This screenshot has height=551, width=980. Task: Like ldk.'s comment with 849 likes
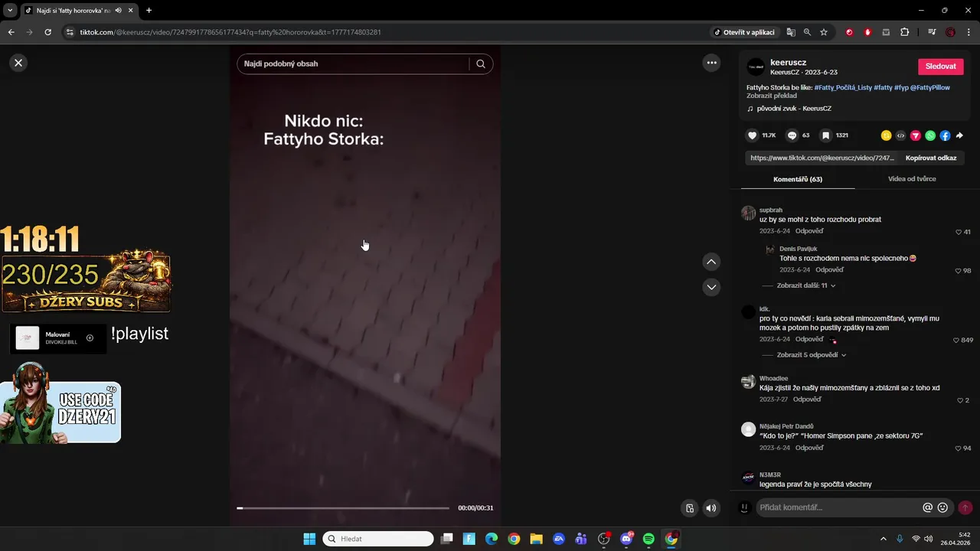(956, 341)
